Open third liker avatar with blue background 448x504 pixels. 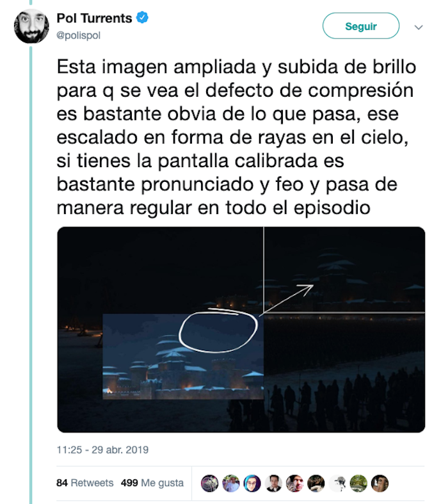(252, 483)
